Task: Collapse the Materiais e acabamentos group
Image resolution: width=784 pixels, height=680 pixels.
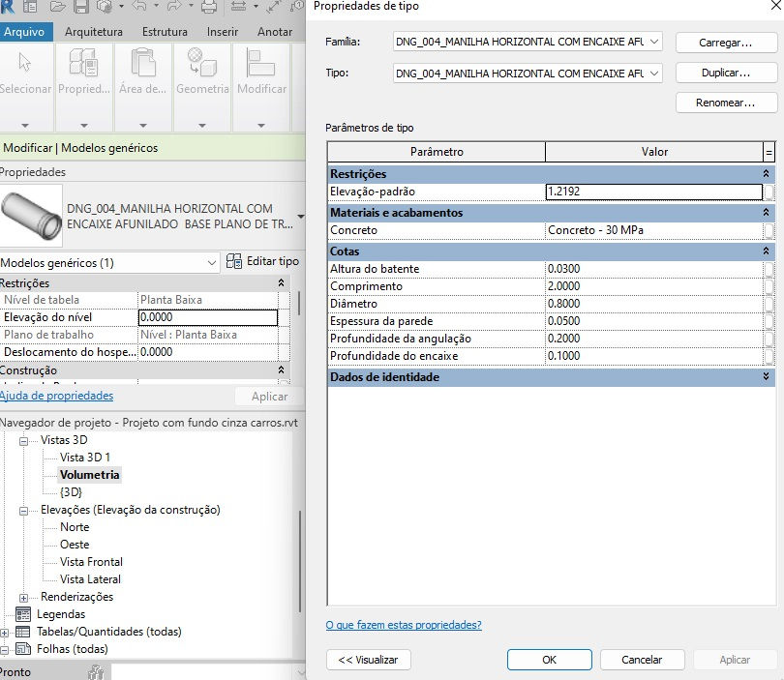Action: tap(766, 213)
